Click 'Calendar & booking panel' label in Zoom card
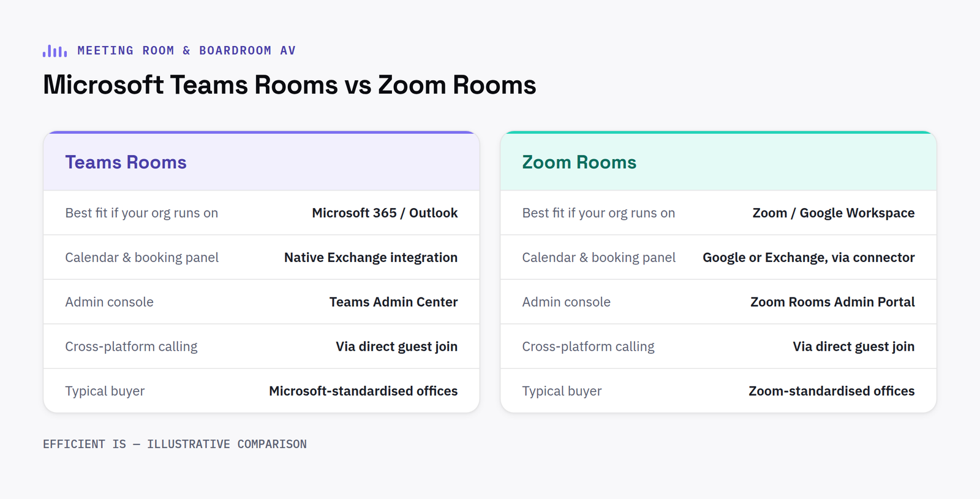The image size is (980, 499). coord(598,258)
